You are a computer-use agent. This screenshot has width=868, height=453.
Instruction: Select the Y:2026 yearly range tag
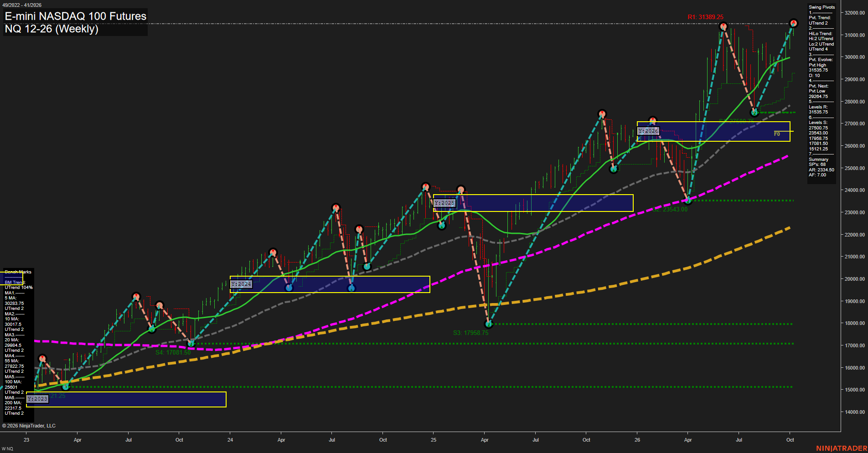tap(648, 131)
